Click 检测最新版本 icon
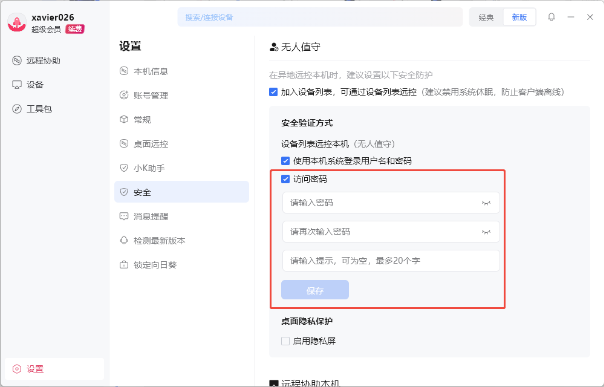This screenshot has width=604, height=387. (x=124, y=240)
